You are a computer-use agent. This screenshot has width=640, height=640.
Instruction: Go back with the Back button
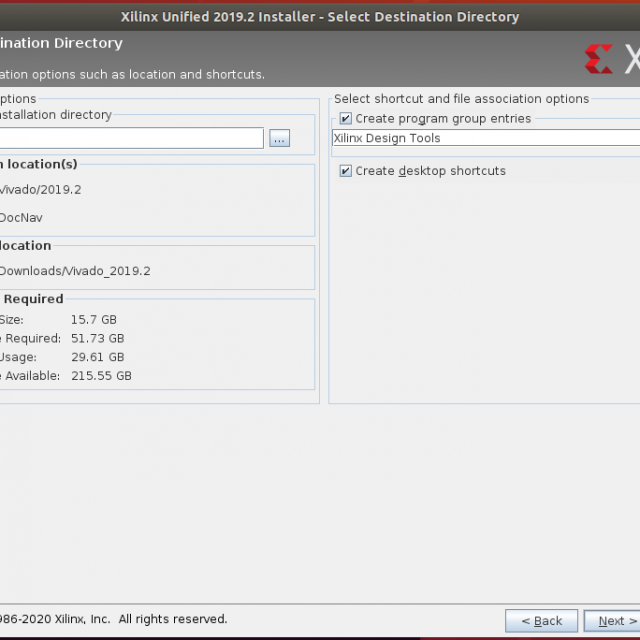tap(541, 621)
